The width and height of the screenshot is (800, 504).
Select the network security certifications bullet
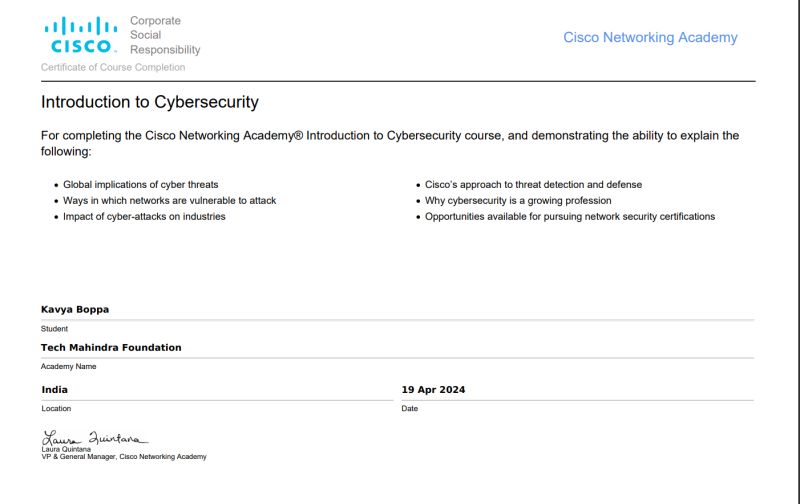(x=570, y=216)
